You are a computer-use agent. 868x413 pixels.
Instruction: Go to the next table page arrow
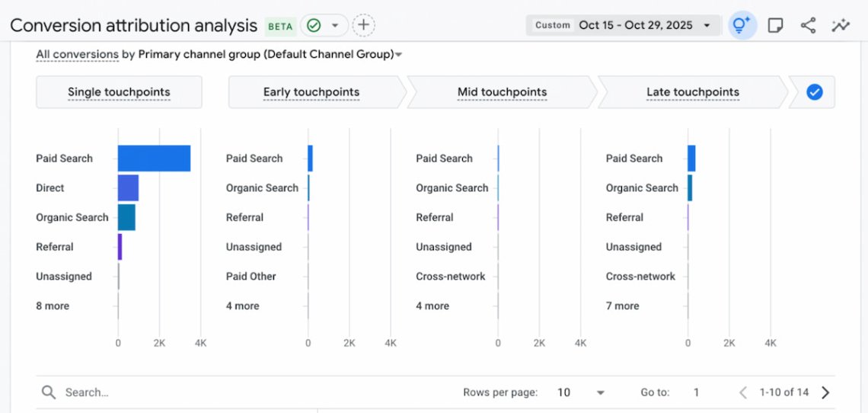(x=825, y=392)
